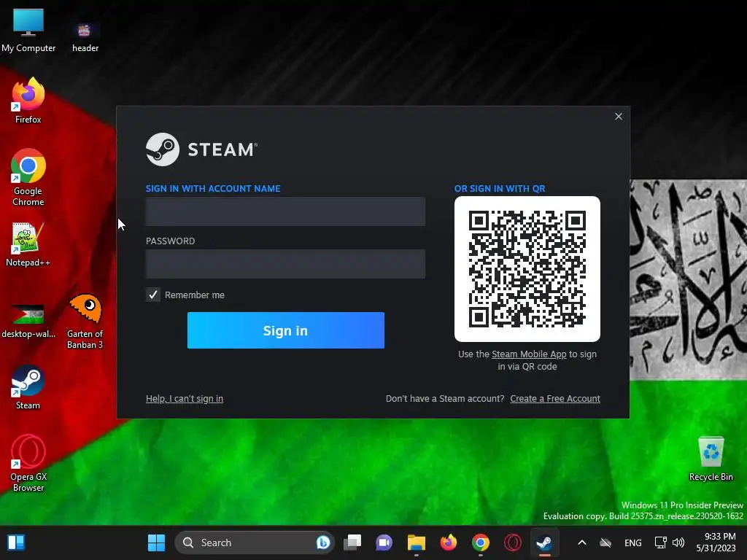The width and height of the screenshot is (747, 560).
Task: Open Firefox from the taskbar
Action: tap(449, 542)
